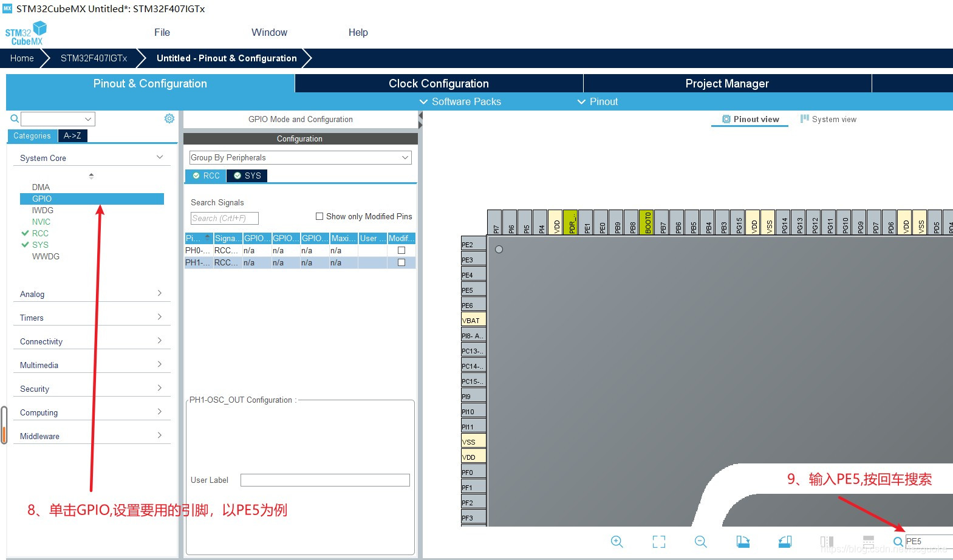The height and width of the screenshot is (560, 953).
Task: Select the BOOT0 pin at chip top
Action: [646, 222]
